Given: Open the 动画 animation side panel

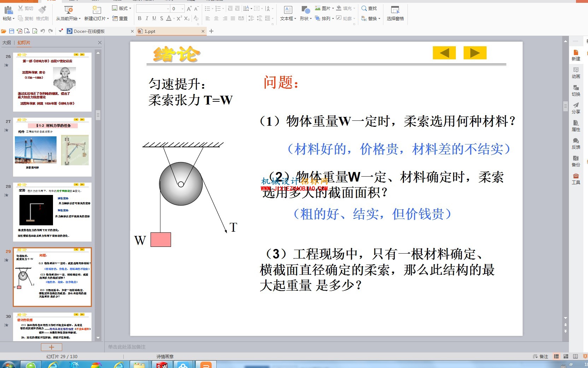Looking at the screenshot, I should tap(576, 73).
